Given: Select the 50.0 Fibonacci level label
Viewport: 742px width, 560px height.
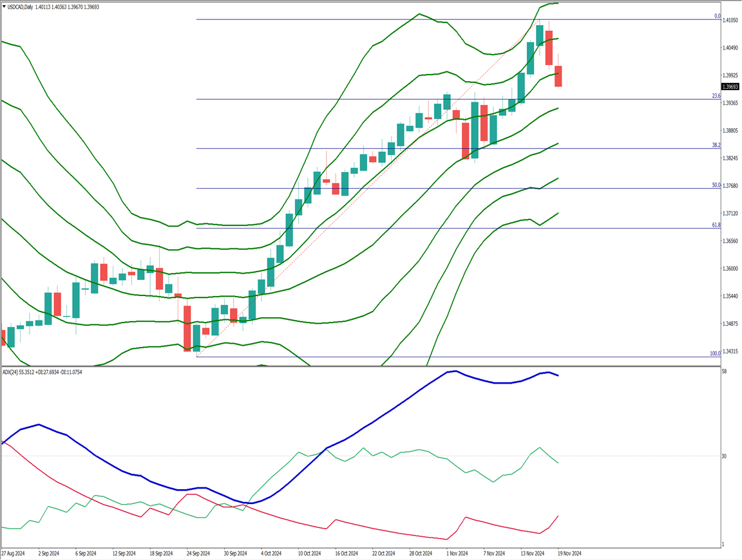Looking at the screenshot, I should click(x=716, y=185).
